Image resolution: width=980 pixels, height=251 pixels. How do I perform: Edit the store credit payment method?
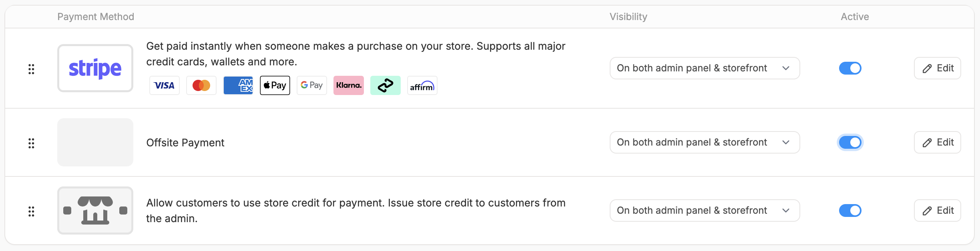click(x=938, y=211)
